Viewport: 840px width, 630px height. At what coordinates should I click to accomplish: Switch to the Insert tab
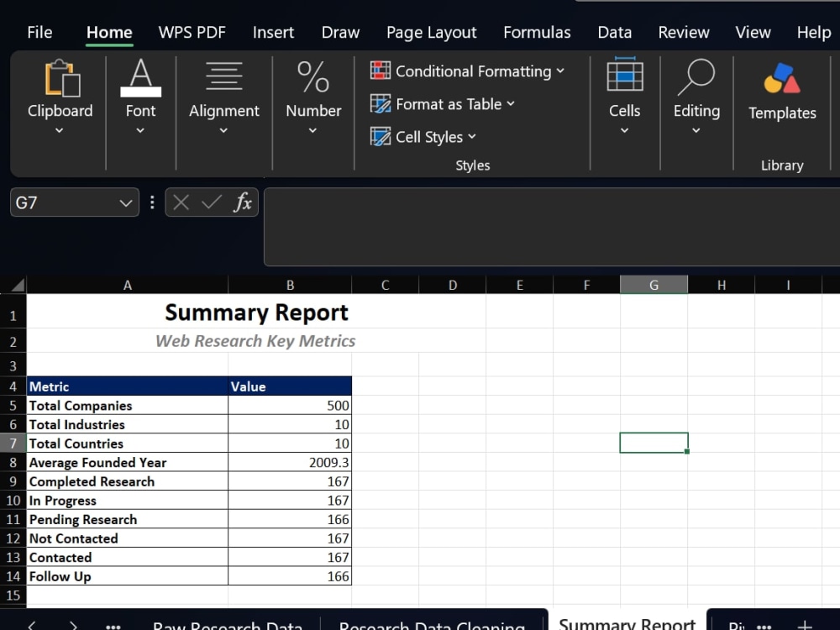273,32
